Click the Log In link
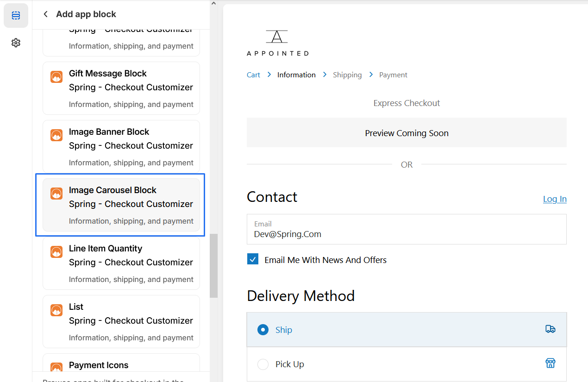Viewport: 588px width, 382px height. 554,199
